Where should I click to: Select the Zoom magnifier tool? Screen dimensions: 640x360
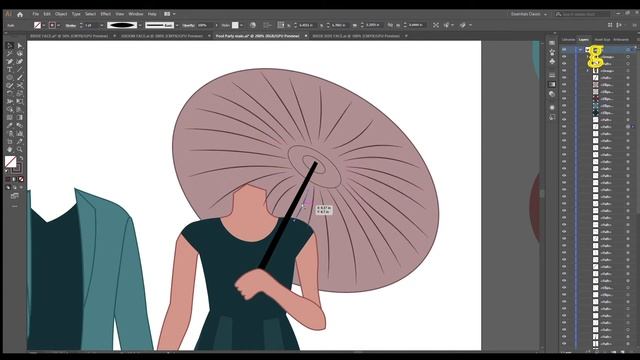click(20, 150)
